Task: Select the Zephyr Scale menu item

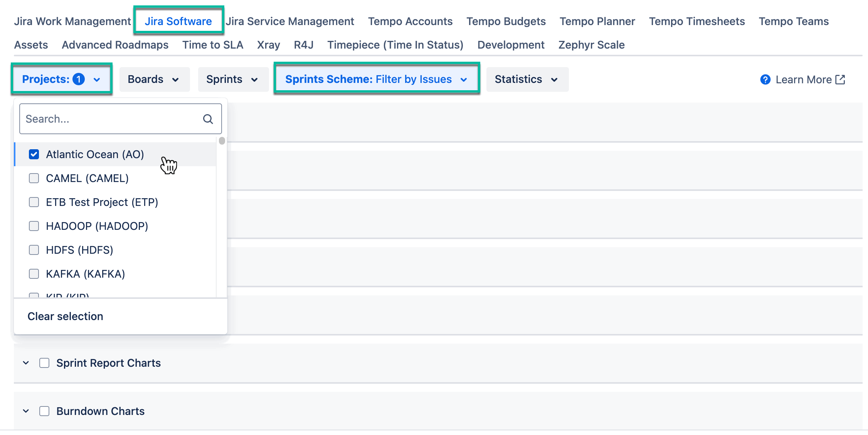Action: click(591, 45)
